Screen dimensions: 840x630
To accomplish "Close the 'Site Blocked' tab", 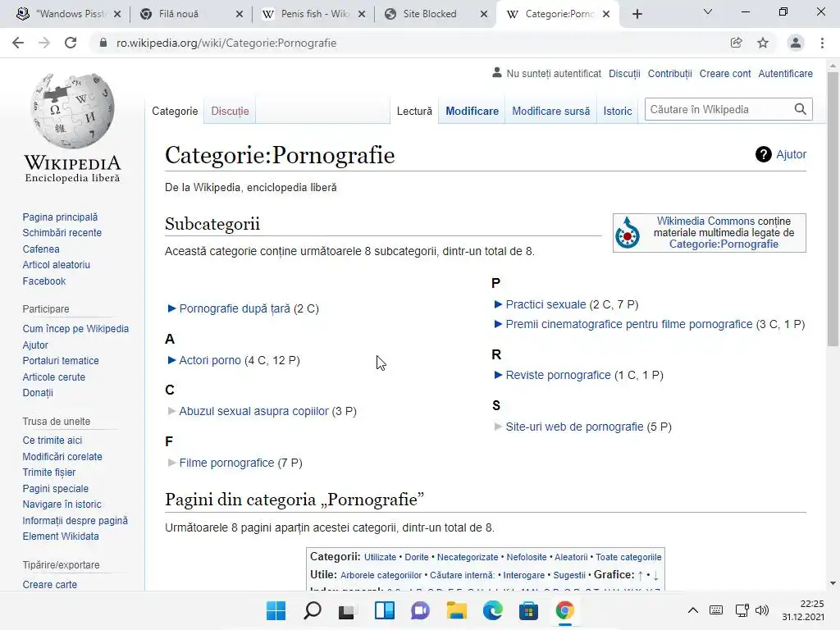I will [484, 14].
